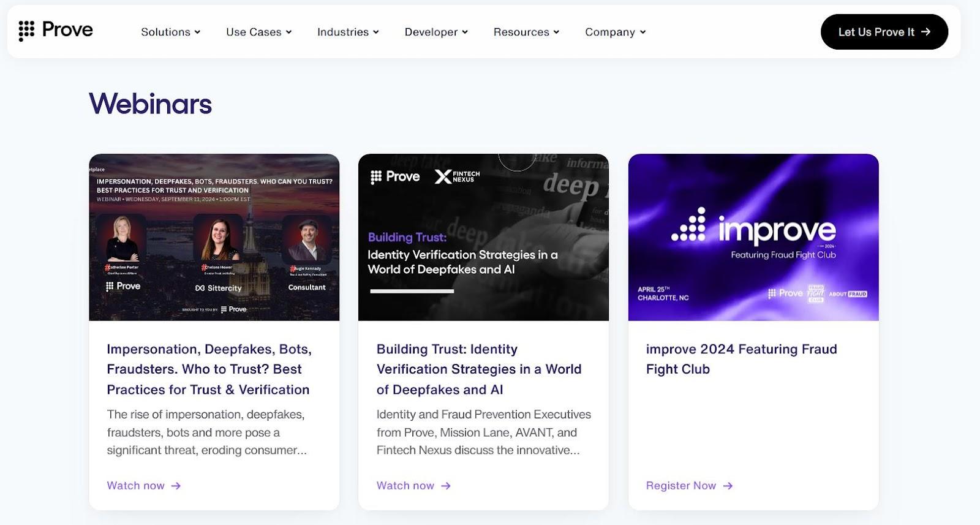Open the Industries menu
The image size is (980, 525).
348,32
